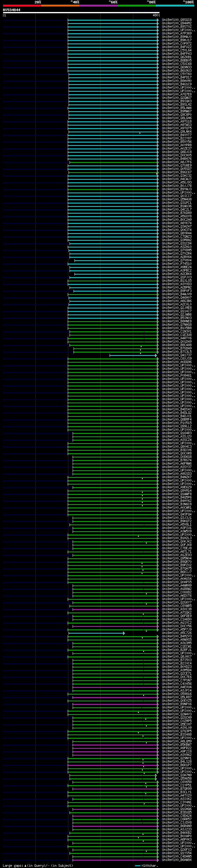Click the 480 end position label
The image size is (197, 868).
tap(155, 15)
